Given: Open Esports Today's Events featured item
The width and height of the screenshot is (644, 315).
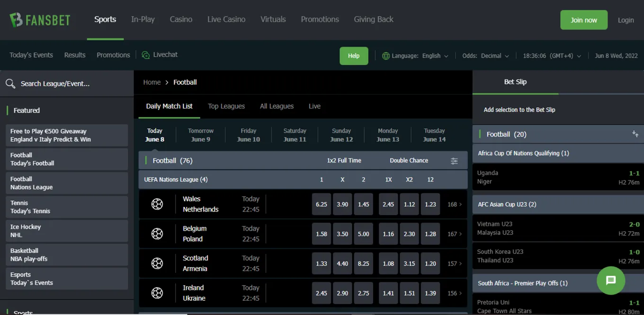Looking at the screenshot, I should tap(67, 279).
